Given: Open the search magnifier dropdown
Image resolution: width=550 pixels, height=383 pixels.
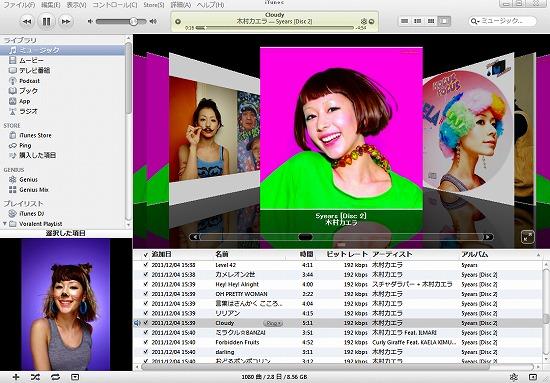Looking at the screenshot, I should pos(475,21).
